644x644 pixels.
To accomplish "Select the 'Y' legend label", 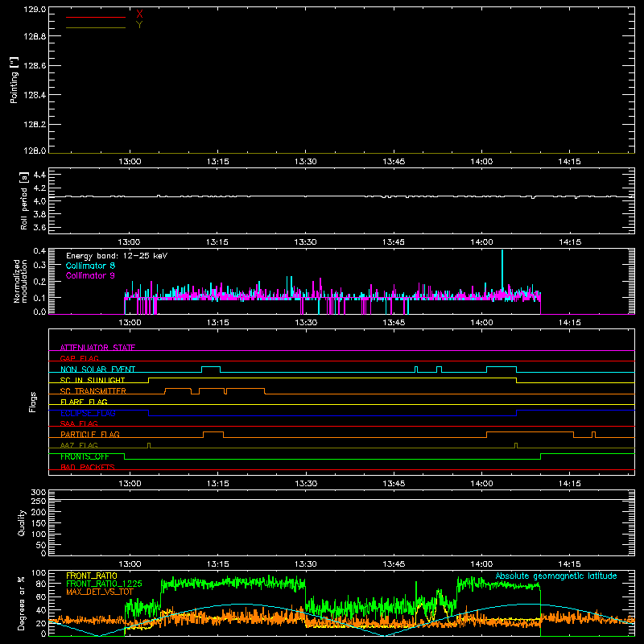I will click(139, 25).
